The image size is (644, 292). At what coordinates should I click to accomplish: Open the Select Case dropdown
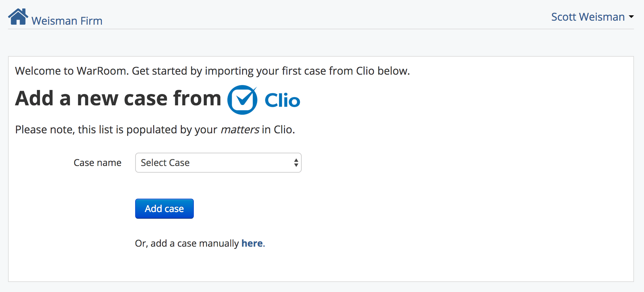point(218,163)
